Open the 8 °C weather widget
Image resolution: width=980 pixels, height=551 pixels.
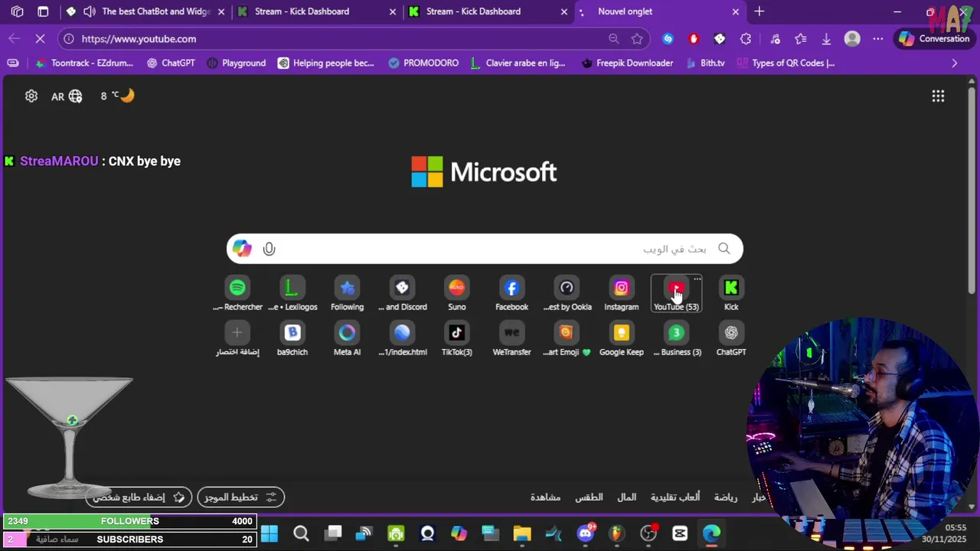click(117, 96)
